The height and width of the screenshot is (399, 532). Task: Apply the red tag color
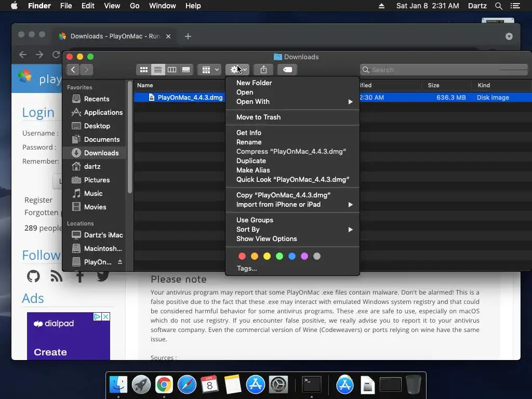[x=242, y=256]
